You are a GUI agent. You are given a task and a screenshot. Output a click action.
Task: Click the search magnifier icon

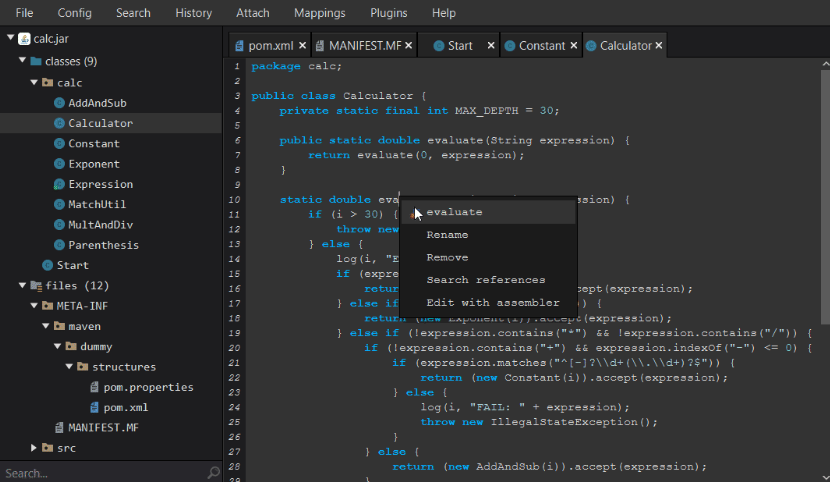tap(212, 473)
